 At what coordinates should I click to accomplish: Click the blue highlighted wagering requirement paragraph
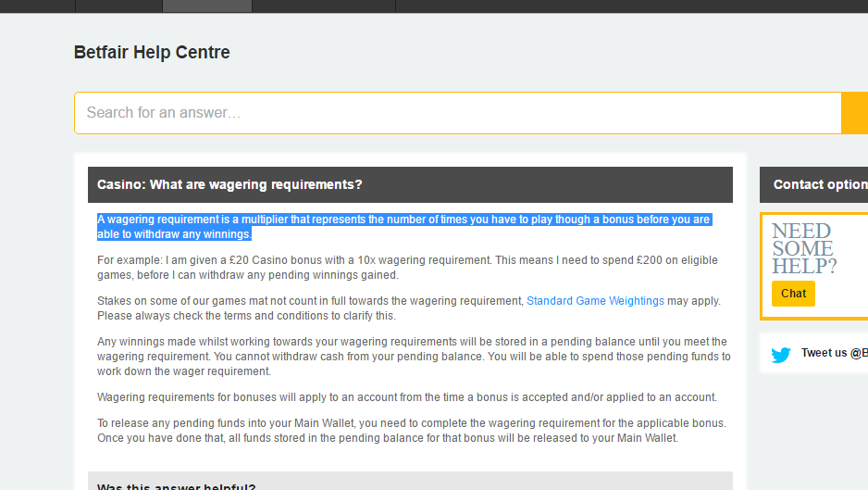pos(403,227)
